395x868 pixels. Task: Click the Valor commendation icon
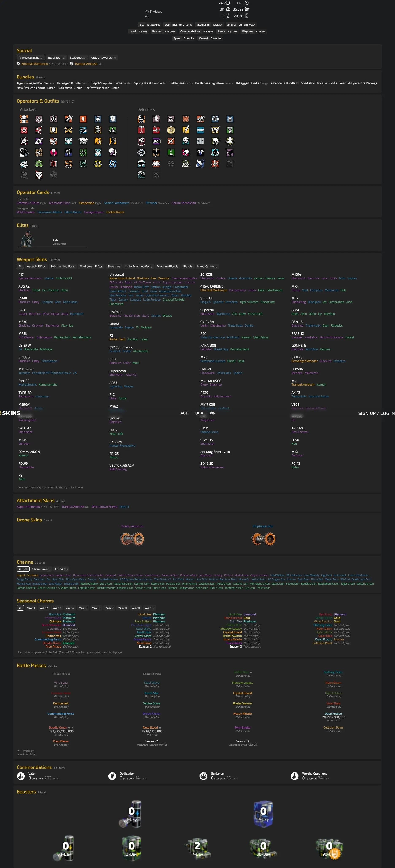(21, 776)
